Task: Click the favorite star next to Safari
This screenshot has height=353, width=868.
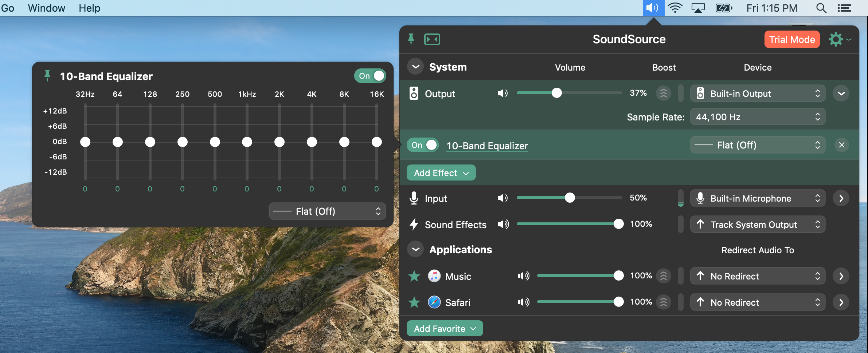Action: [x=414, y=302]
